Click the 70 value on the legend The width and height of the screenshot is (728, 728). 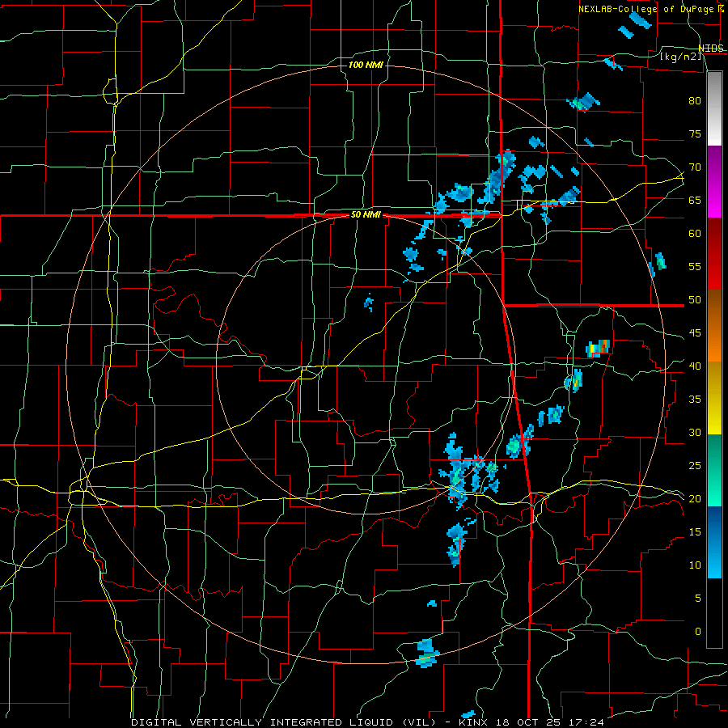point(695,167)
